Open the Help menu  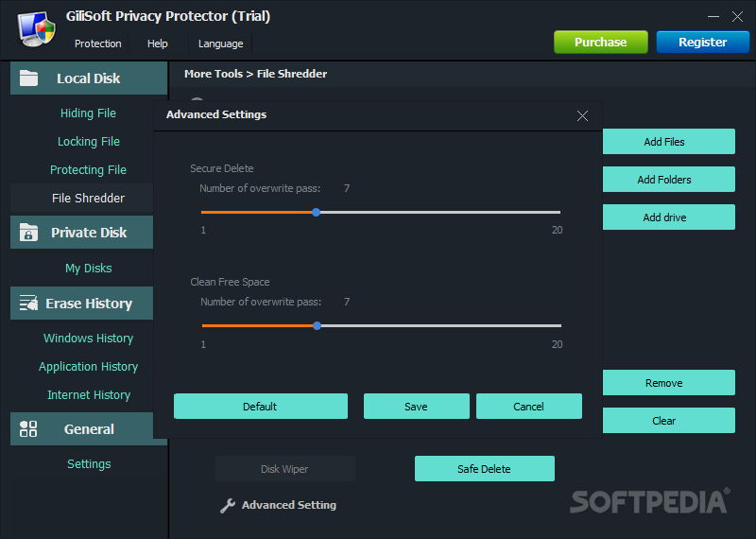(x=157, y=43)
